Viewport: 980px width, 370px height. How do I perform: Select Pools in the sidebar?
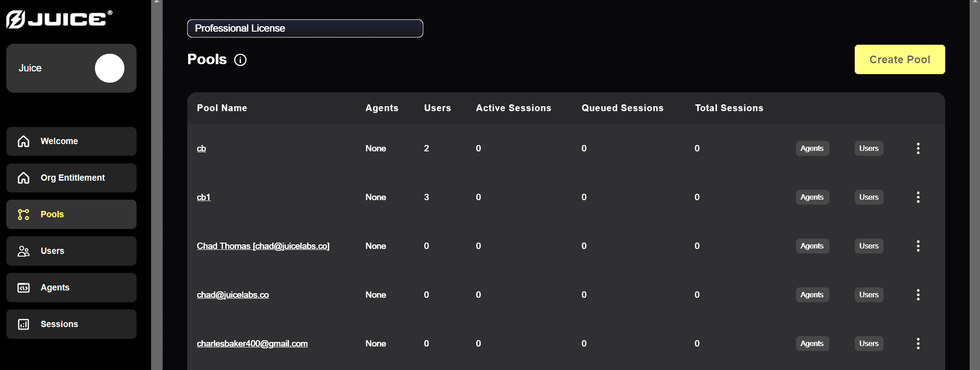coord(71,215)
